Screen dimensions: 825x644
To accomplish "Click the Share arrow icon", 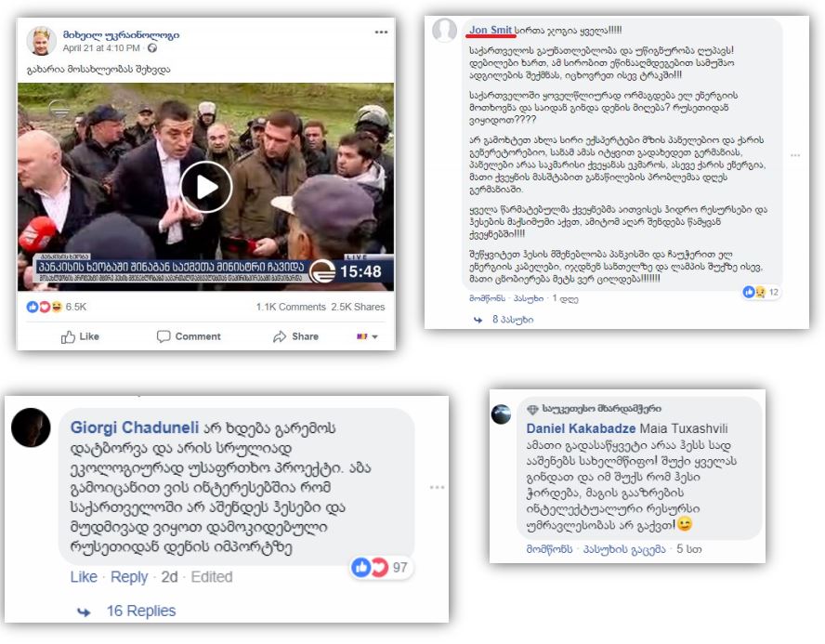I will point(280,336).
